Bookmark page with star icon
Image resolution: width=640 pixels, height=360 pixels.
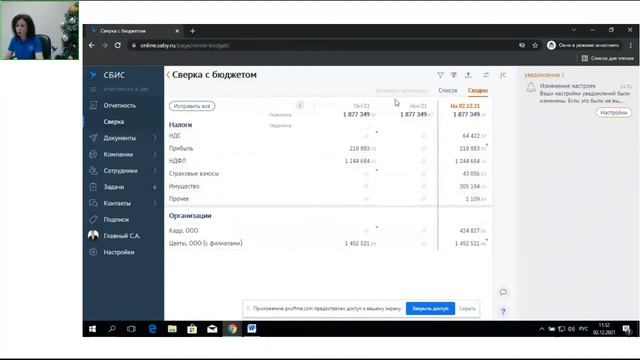[535, 45]
